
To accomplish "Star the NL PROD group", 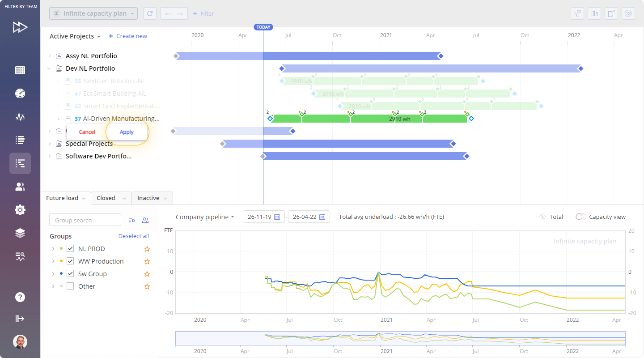I will (147, 249).
